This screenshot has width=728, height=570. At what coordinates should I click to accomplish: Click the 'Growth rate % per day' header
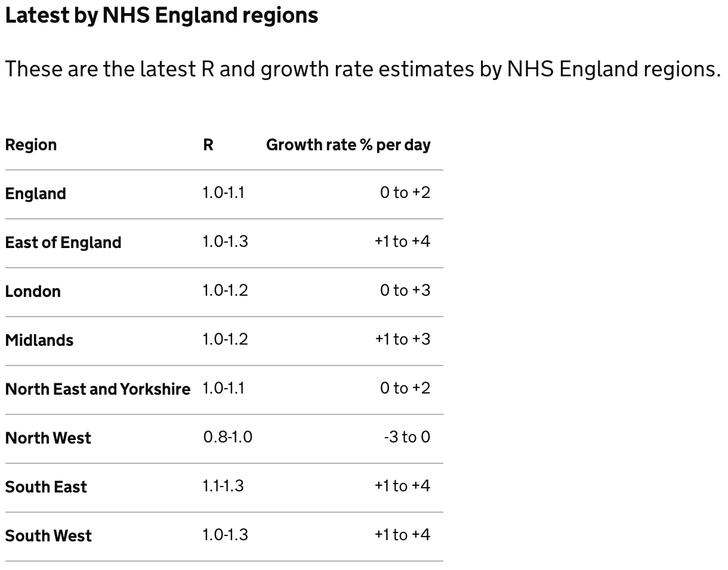tap(348, 145)
